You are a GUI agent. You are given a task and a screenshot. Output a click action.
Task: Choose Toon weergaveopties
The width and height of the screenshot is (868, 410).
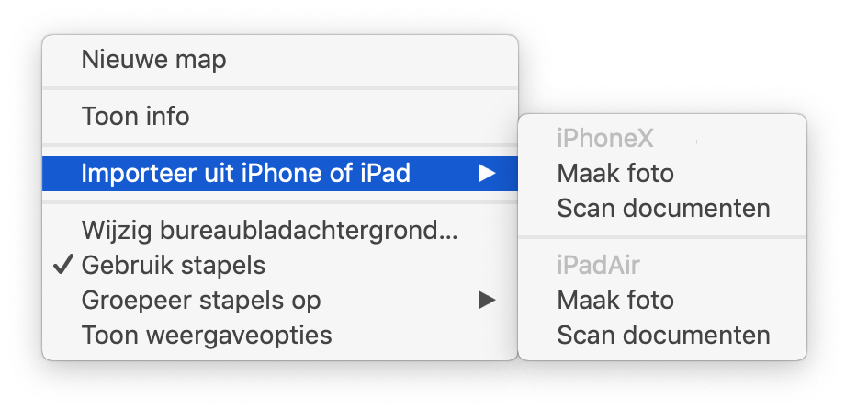coord(280,336)
